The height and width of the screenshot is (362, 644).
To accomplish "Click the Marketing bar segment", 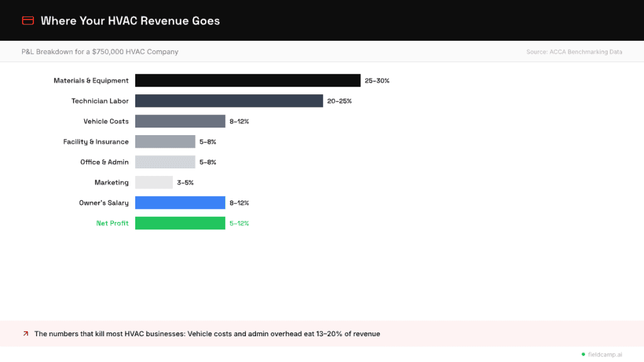I will click(x=154, y=182).
